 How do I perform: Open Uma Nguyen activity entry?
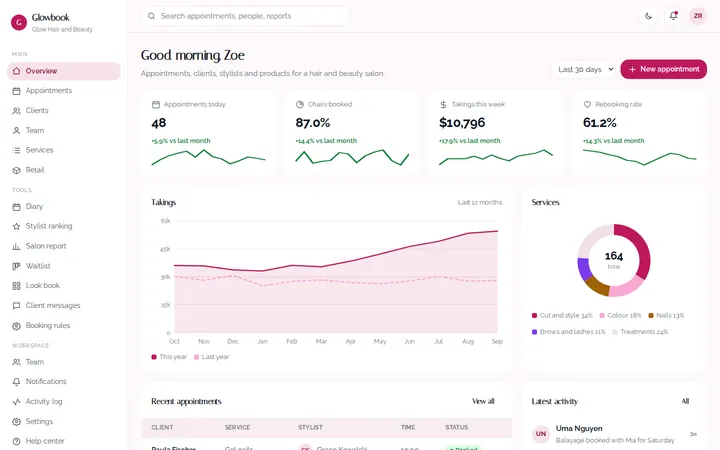(x=614, y=434)
